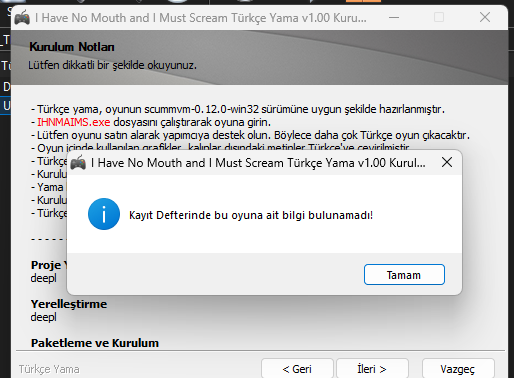Image resolution: width=514 pixels, height=378 pixels.
Task: Click the Türkçe Yama footer label
Action: pos(49,369)
